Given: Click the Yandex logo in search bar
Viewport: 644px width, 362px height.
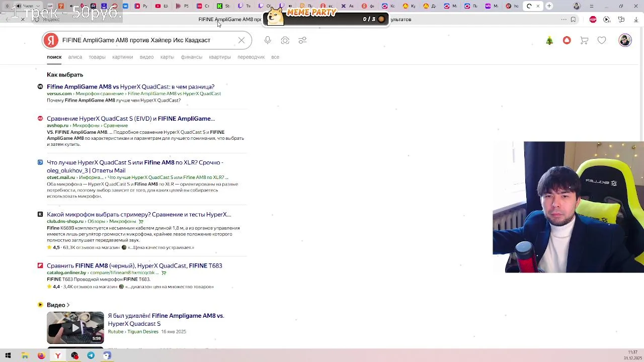Looking at the screenshot, I should pyautogui.click(x=50, y=40).
